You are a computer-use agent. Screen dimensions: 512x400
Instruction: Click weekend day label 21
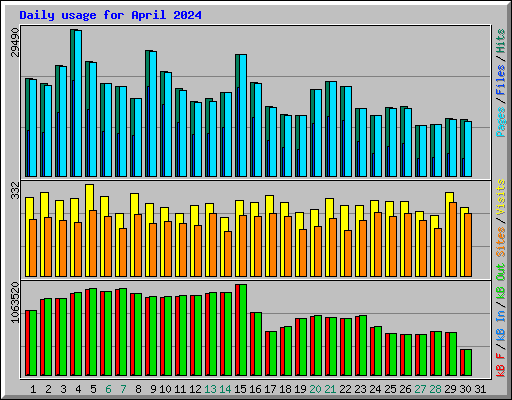coord(330,389)
